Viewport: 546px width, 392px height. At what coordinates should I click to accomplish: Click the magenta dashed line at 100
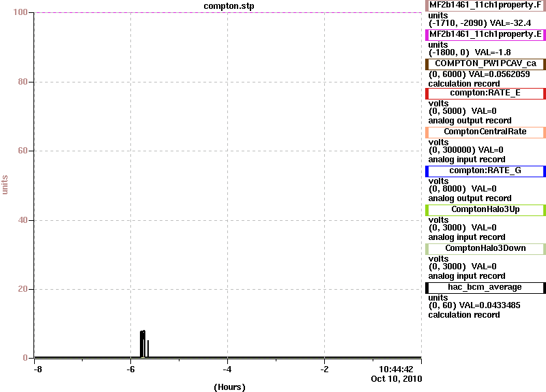[x=228, y=12]
